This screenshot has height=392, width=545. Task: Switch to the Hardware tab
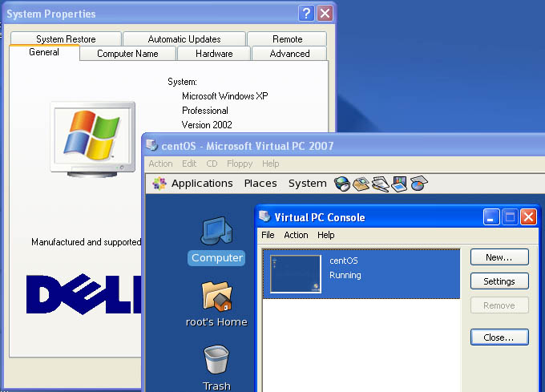[214, 54]
